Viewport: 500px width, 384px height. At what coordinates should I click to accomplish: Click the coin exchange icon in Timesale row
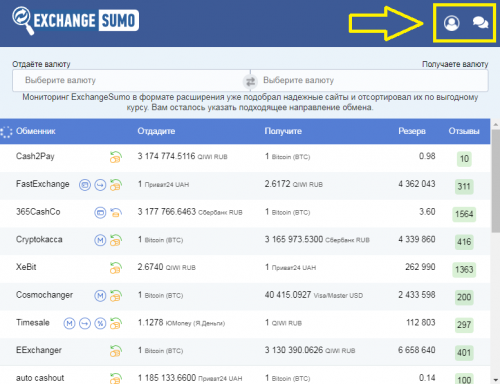pos(116,323)
